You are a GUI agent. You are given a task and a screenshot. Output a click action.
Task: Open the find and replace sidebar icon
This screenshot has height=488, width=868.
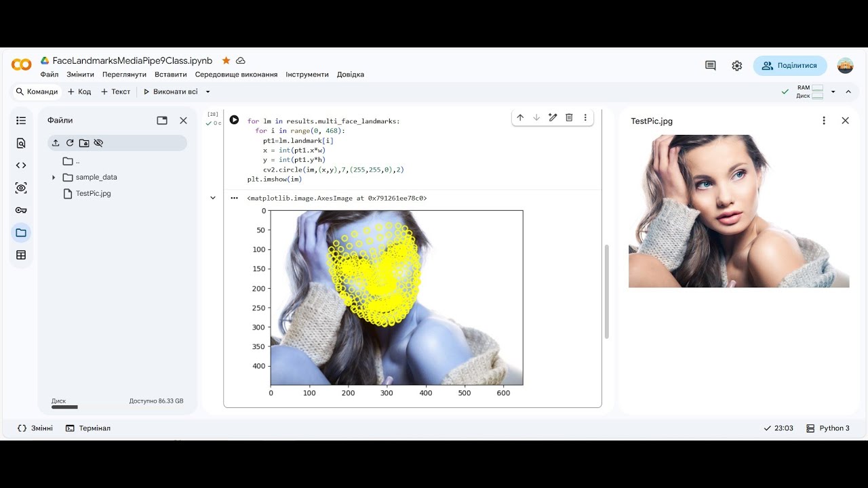21,143
